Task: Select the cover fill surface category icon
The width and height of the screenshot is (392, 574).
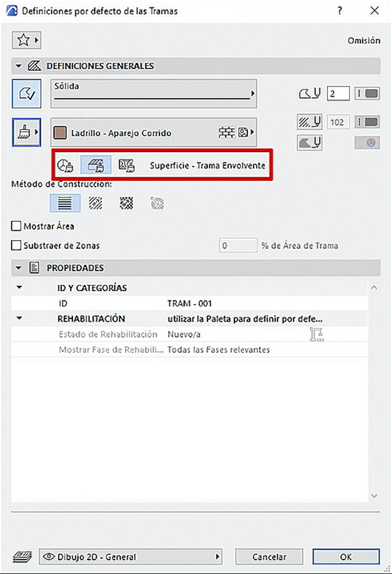Action: pyautogui.click(x=96, y=165)
